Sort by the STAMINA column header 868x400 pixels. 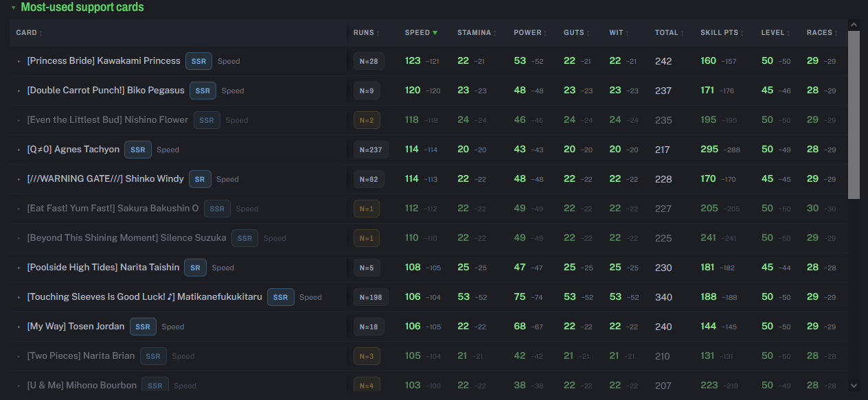[477, 33]
